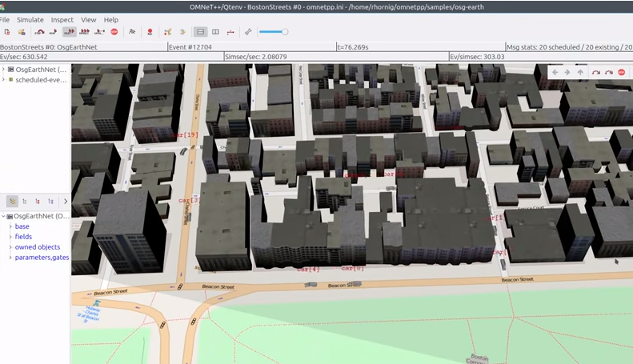The image size is (633, 364).
Task: Click the Set Up Configuration toolbar icon
Action: [7, 32]
